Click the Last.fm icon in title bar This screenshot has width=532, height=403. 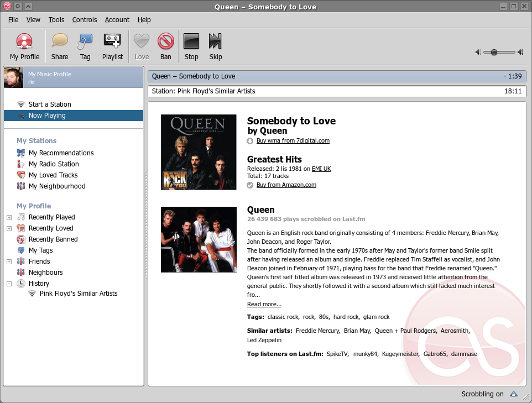7,6
